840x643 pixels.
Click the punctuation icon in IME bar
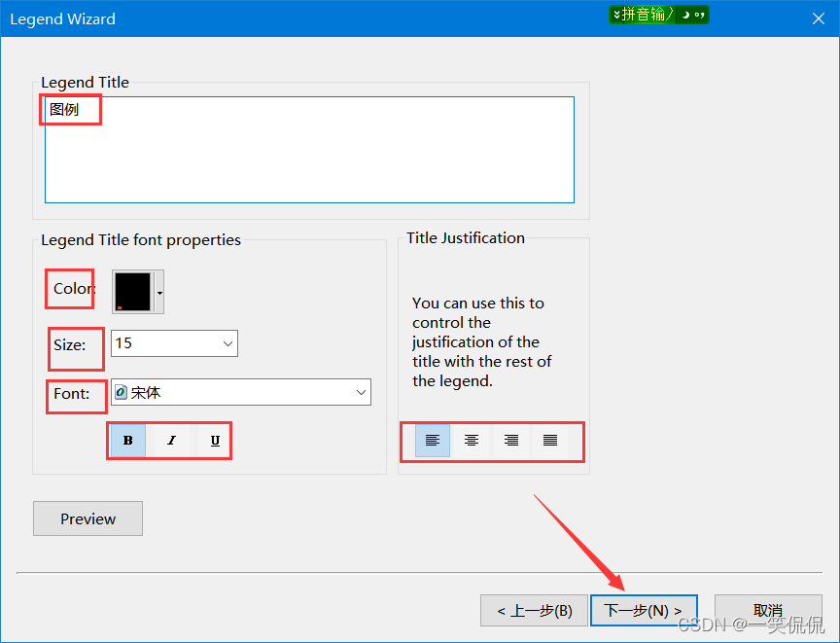(x=700, y=15)
